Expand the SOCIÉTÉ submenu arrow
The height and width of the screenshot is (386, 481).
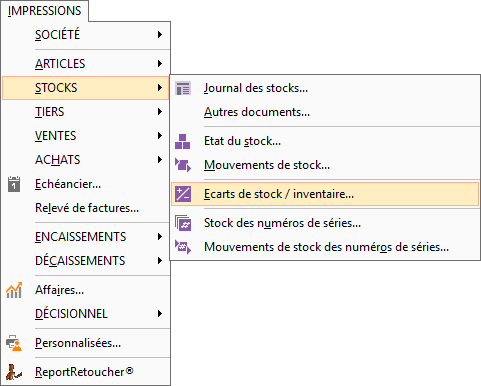click(160, 35)
